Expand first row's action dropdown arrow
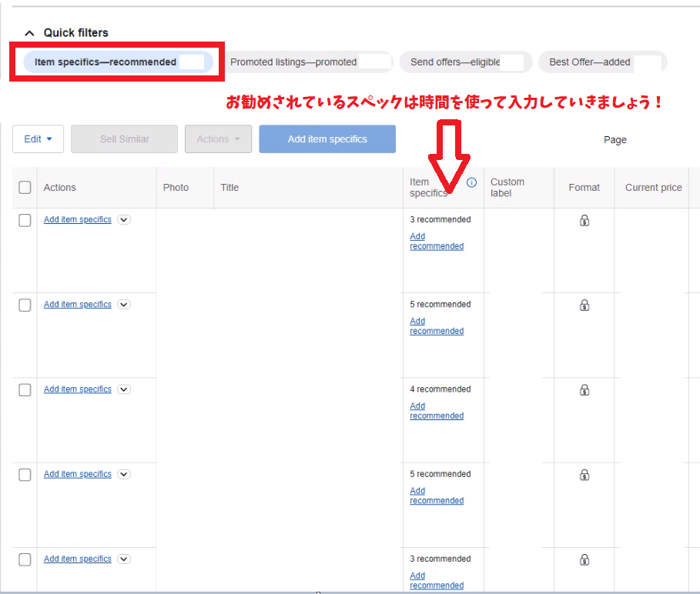 [124, 220]
